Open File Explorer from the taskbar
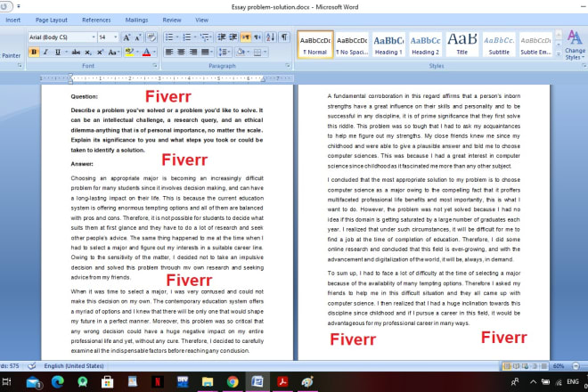Viewport: 588px width, 392px height. pyautogui.click(x=208, y=382)
